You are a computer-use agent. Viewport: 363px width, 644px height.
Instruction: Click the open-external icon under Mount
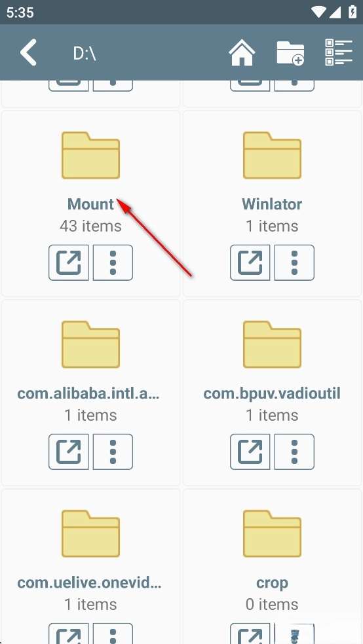[x=69, y=263]
